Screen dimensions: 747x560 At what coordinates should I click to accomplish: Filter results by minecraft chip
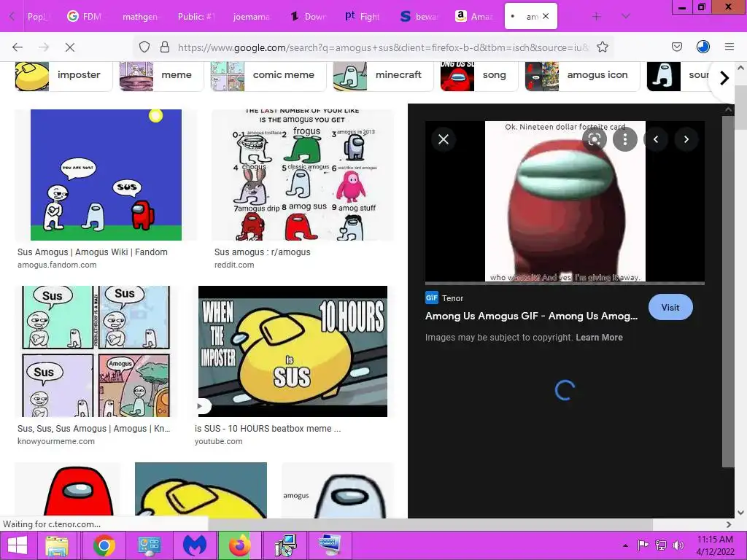(x=383, y=75)
